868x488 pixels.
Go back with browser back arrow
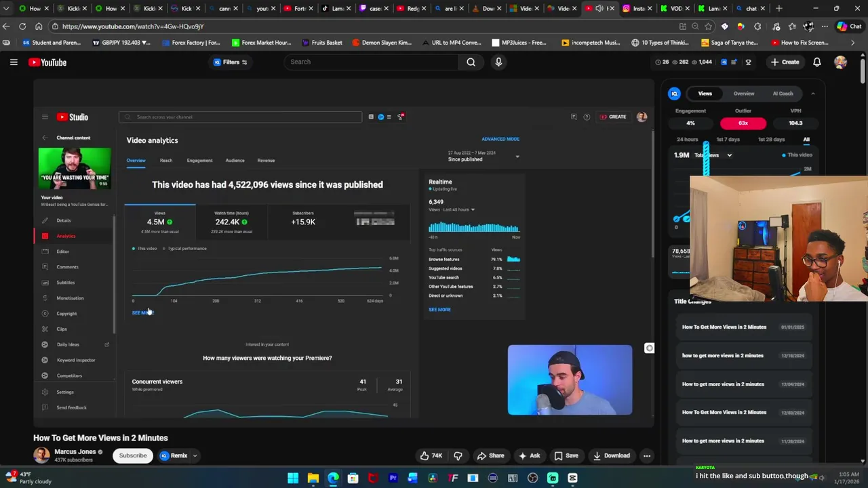coord(6,26)
